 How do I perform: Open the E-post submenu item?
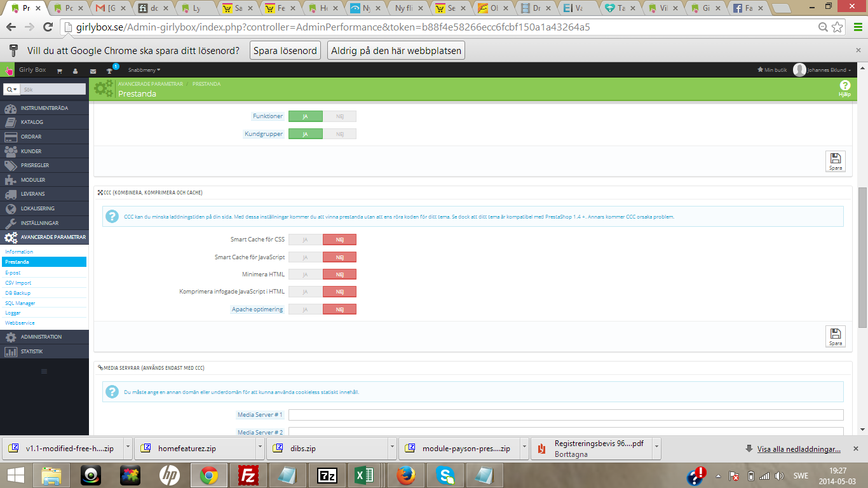(x=13, y=273)
